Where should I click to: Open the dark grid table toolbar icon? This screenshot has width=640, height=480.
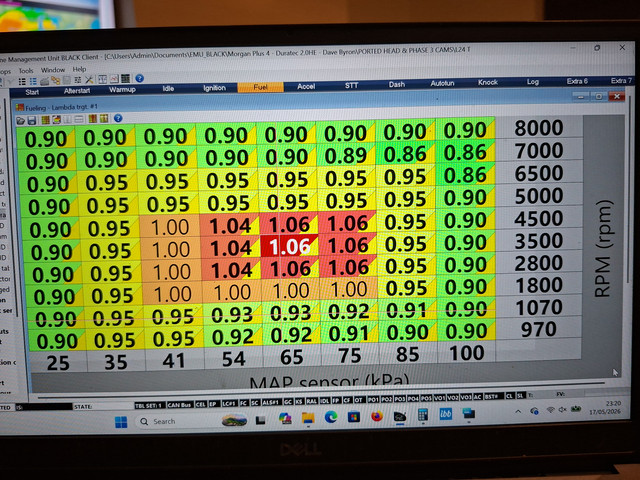click(125, 78)
